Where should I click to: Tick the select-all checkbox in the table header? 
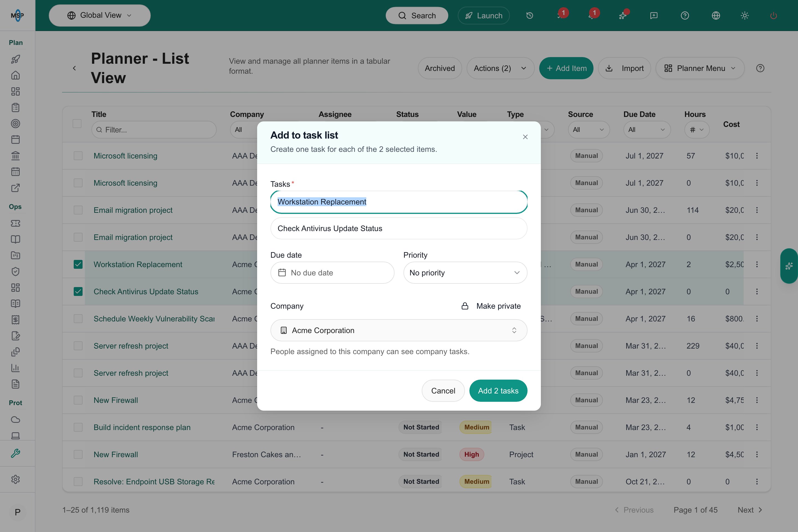(77, 124)
